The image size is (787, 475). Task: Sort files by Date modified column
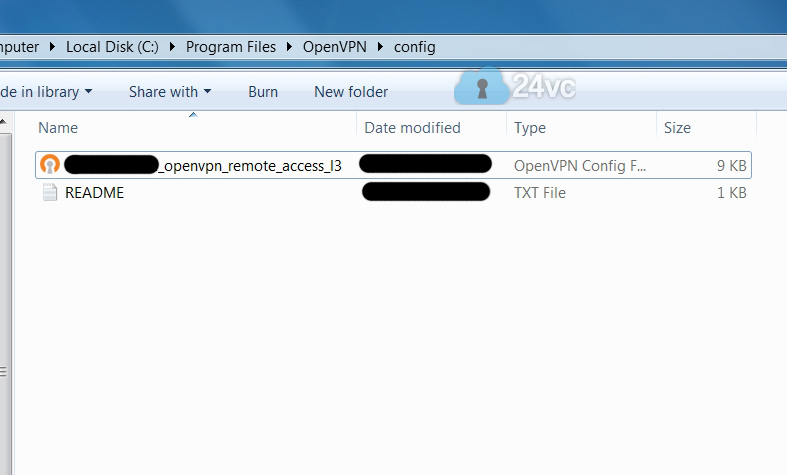click(412, 128)
